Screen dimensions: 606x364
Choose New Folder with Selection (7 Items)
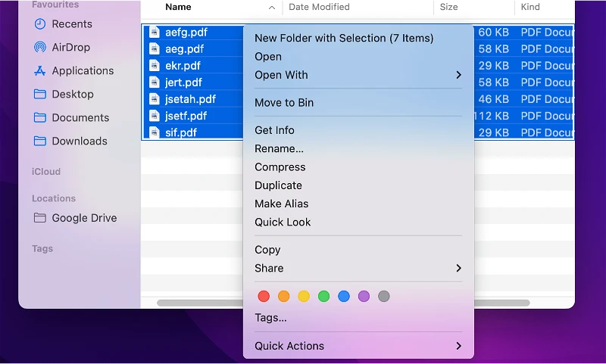click(344, 38)
